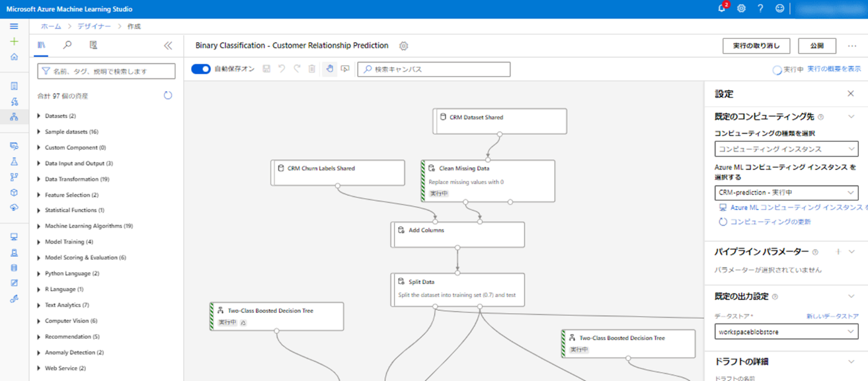This screenshot has height=381, width=868.
Task: Open Data Labeling icon in sidebar
Action: [14, 283]
